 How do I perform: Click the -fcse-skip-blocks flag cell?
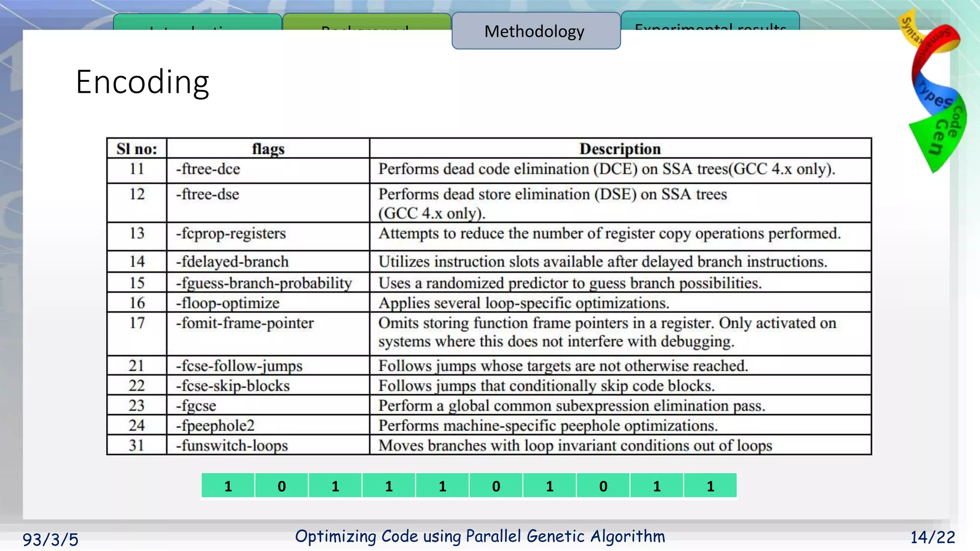(x=268, y=386)
